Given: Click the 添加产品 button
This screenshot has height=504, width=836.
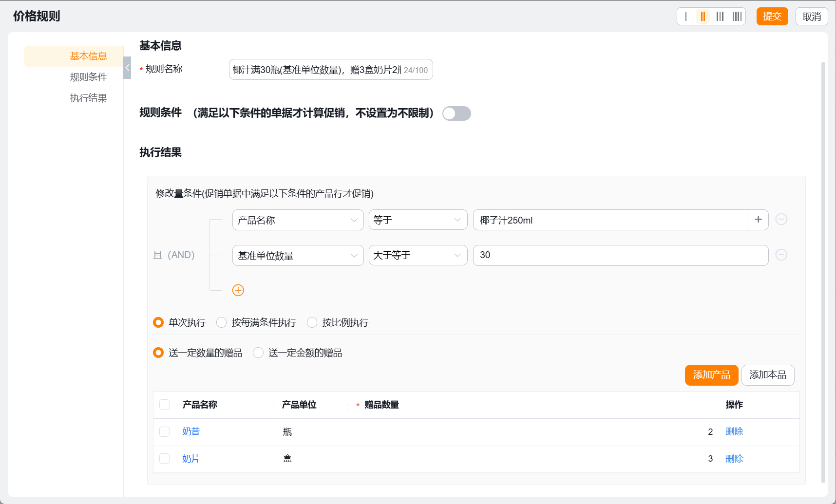Looking at the screenshot, I should (711, 375).
